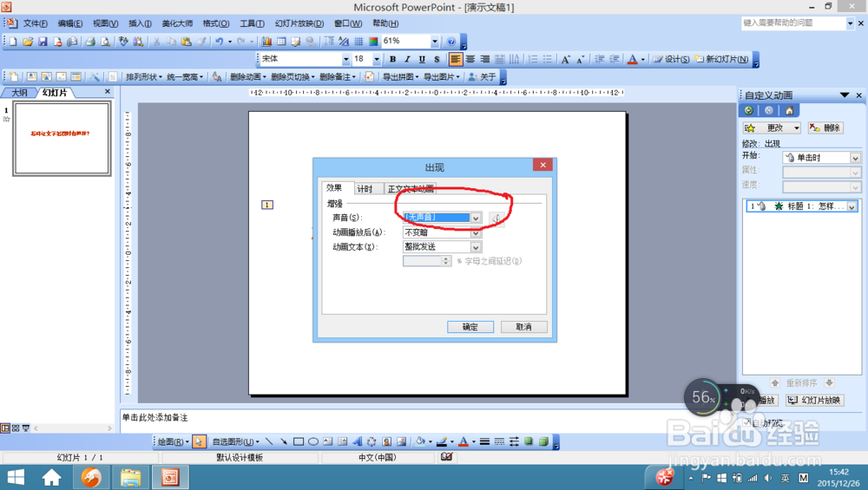Insert a chart
Image resolution: width=868 pixels, height=490 pixels.
pyautogui.click(x=266, y=42)
